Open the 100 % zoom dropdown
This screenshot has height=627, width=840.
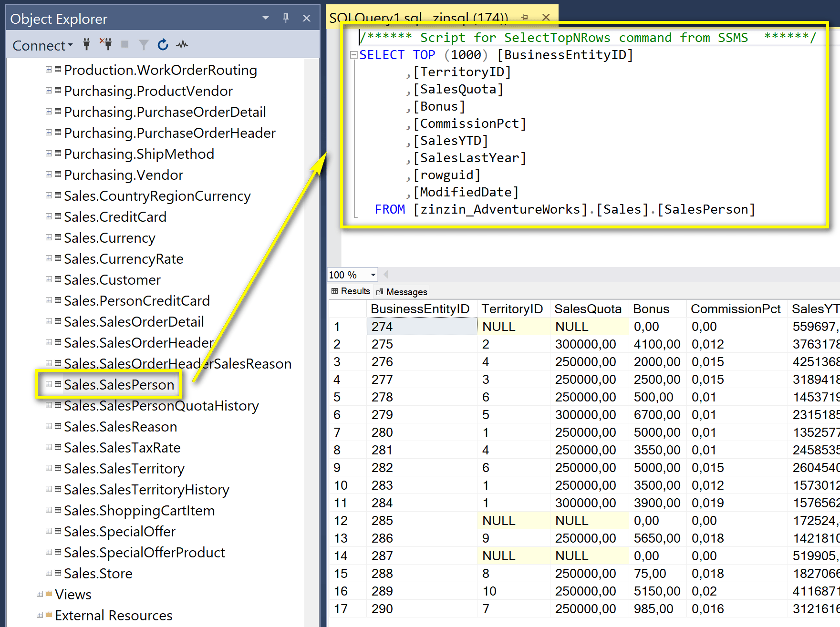[373, 275]
